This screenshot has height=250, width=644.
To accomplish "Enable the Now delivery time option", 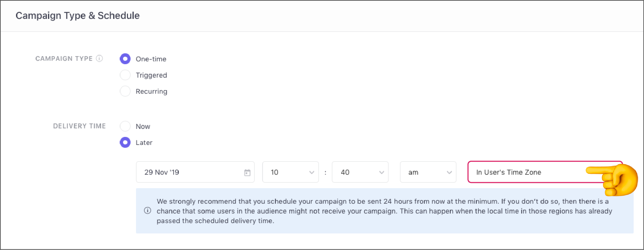I will [125, 126].
